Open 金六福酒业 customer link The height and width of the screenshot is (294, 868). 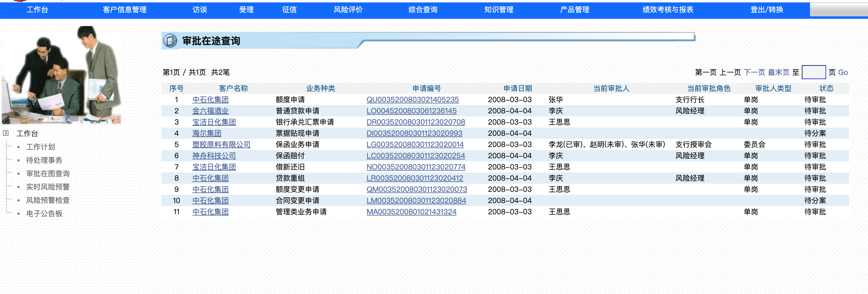(x=210, y=111)
